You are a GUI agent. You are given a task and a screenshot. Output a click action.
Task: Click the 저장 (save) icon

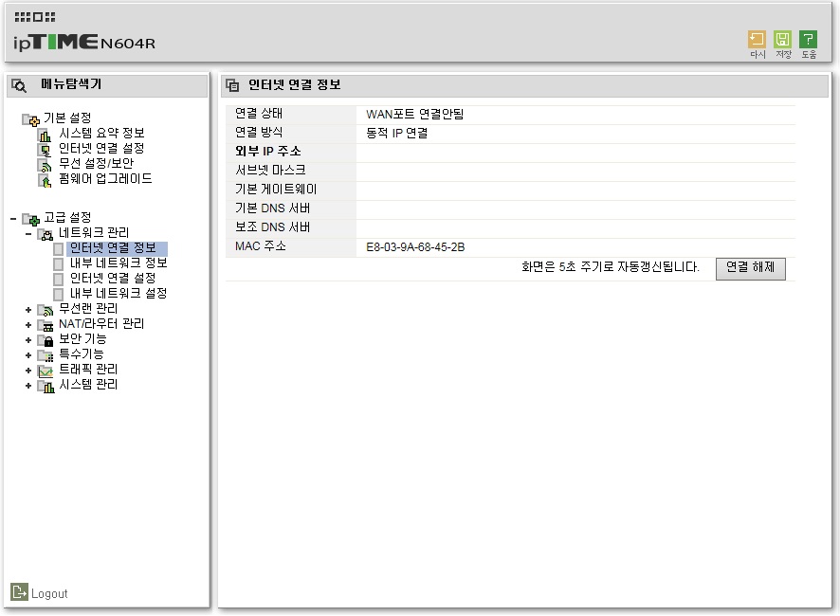pos(783,40)
